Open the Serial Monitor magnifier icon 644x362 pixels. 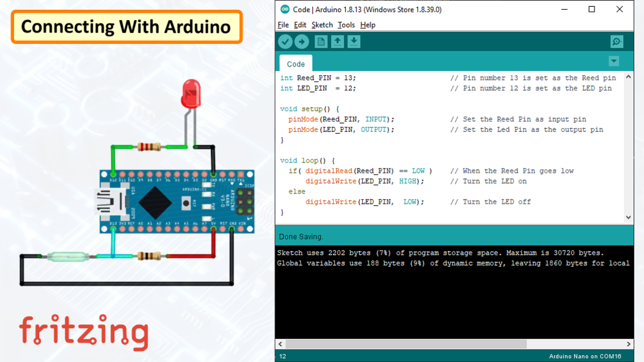click(x=617, y=42)
